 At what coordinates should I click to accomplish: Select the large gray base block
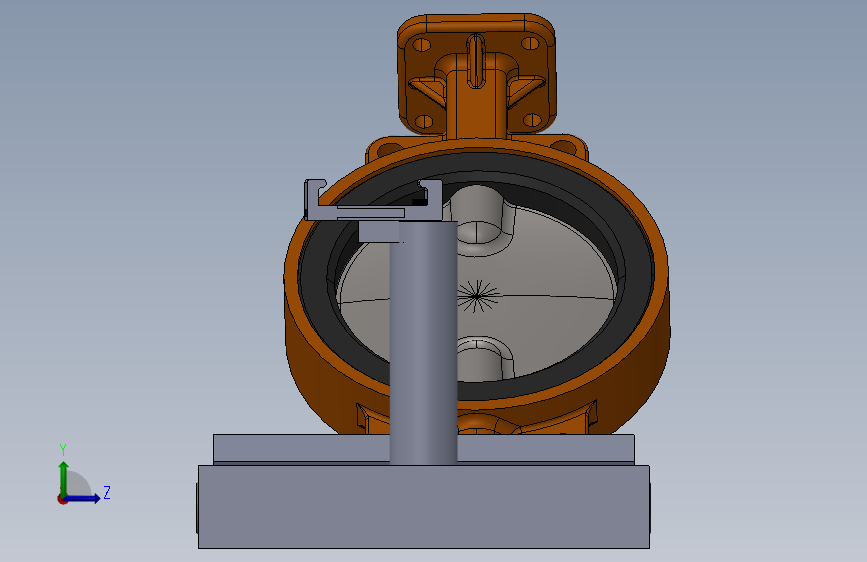tap(424, 507)
